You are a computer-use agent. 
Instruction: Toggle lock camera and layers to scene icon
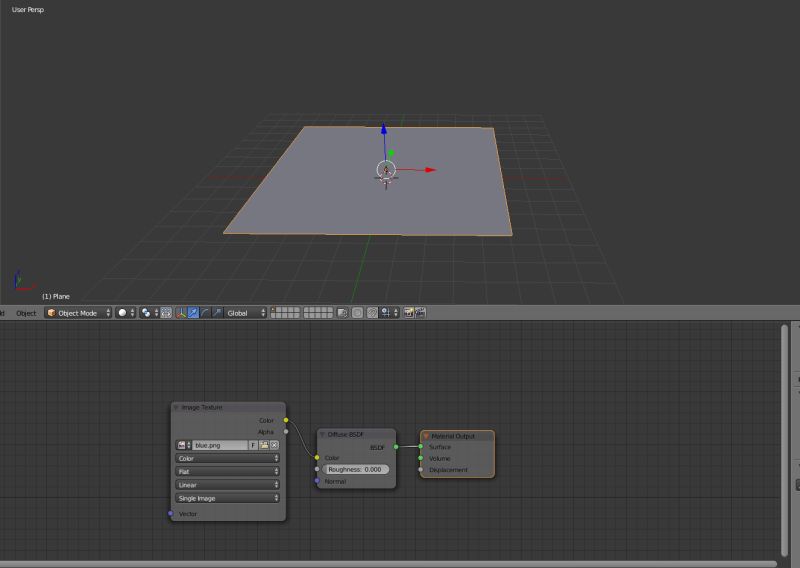(342, 313)
